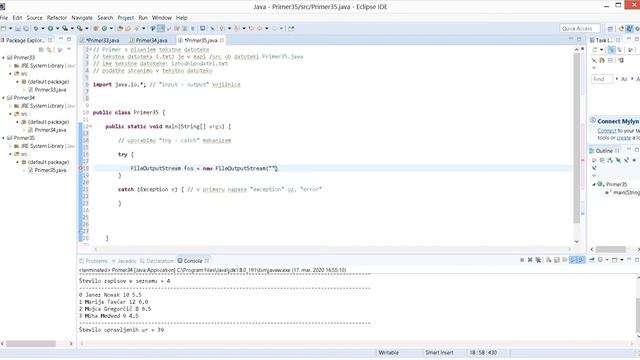Open the Refactor menu
640x360 pixels.
57,18
